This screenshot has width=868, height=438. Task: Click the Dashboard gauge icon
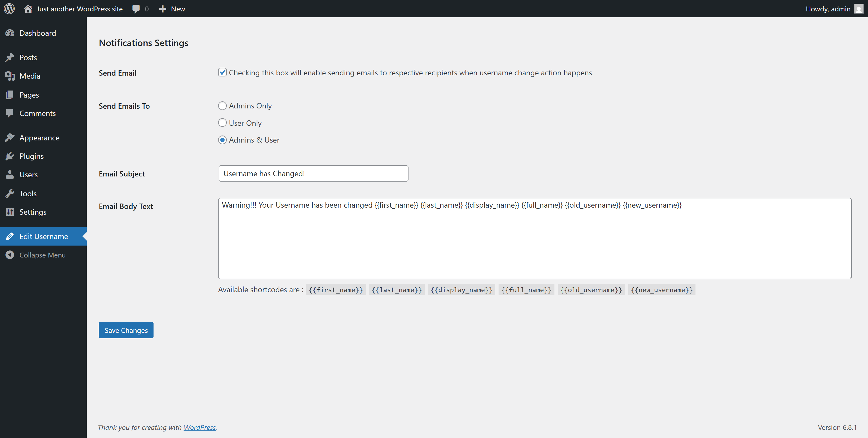(x=10, y=33)
